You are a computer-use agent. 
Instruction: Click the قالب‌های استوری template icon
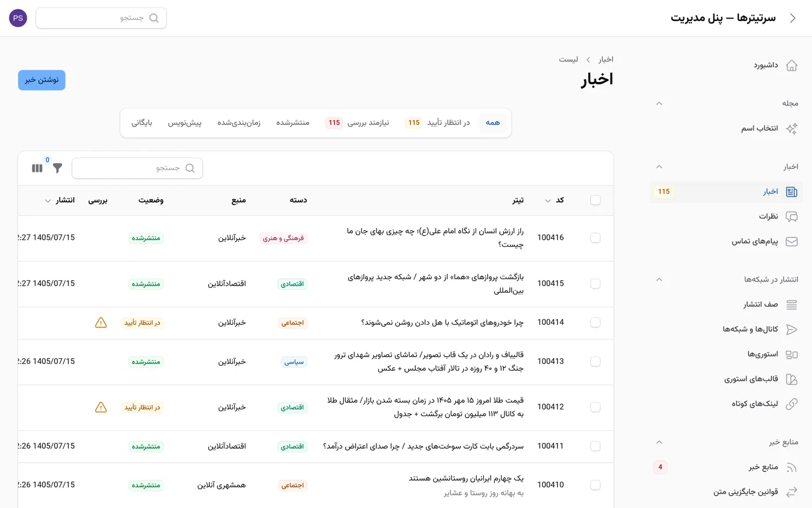(791, 379)
